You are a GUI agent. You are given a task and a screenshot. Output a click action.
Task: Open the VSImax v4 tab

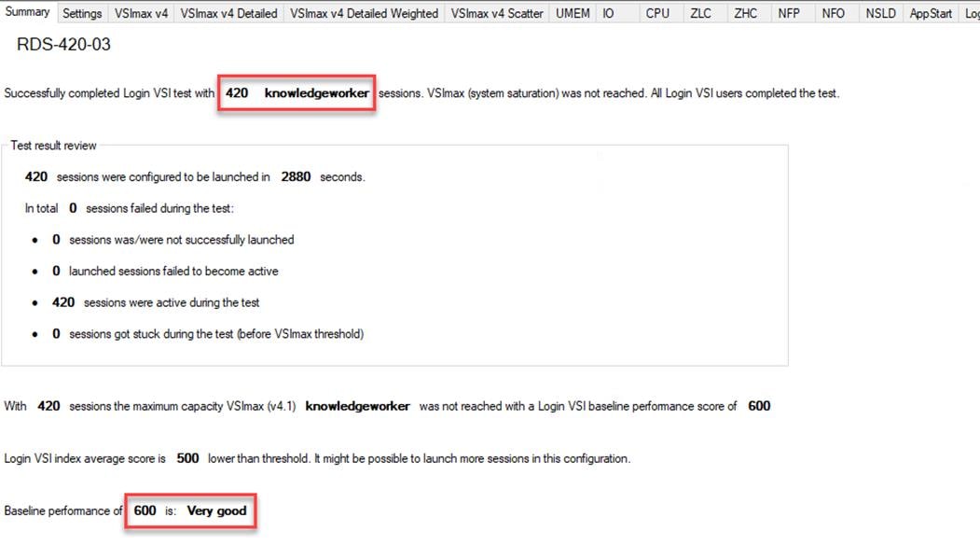(x=141, y=13)
